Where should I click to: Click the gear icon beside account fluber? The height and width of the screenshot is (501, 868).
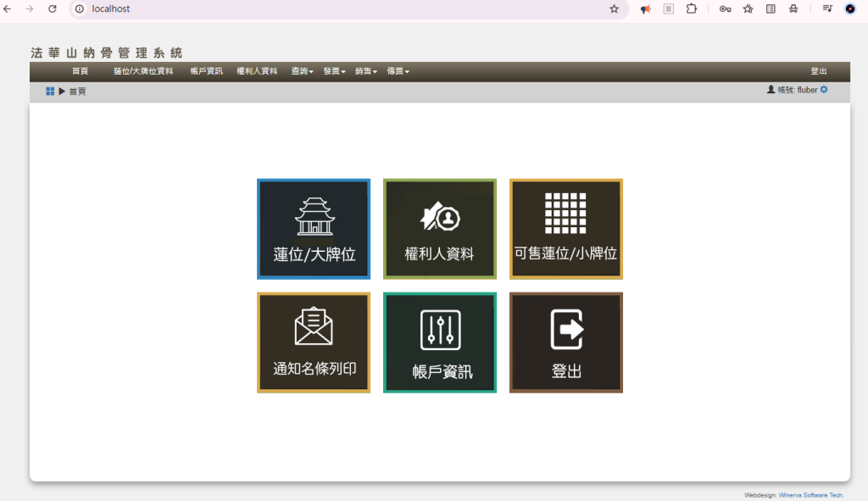[824, 90]
